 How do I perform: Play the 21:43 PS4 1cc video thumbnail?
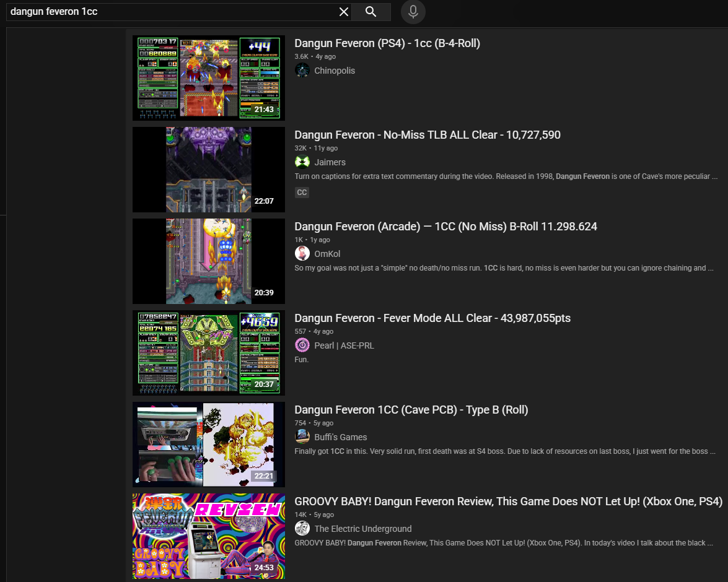click(x=208, y=78)
